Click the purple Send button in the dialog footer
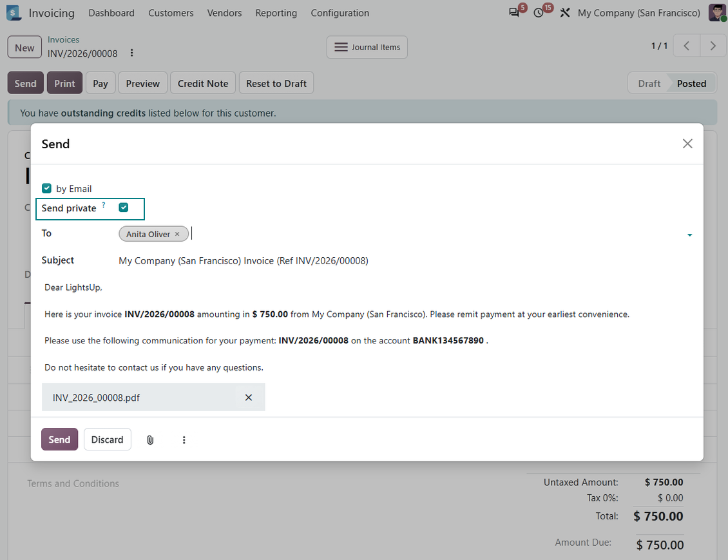The image size is (728, 560). pyautogui.click(x=59, y=439)
